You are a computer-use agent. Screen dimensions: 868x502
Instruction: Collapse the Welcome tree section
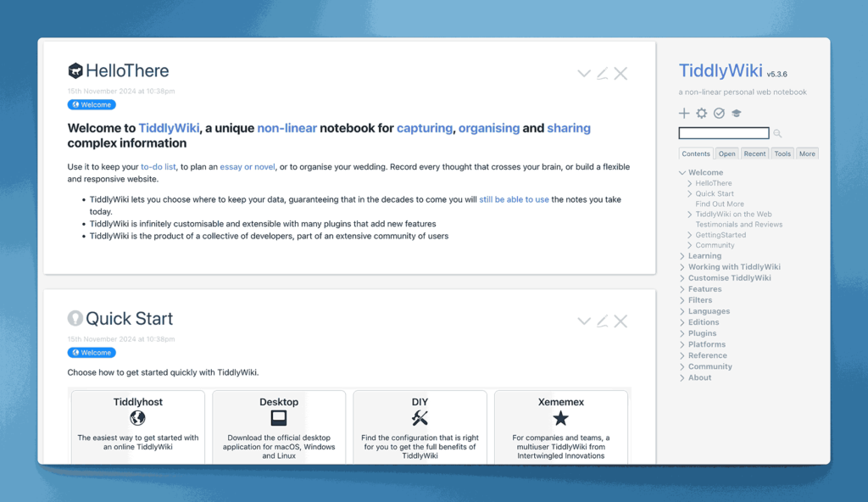click(682, 172)
